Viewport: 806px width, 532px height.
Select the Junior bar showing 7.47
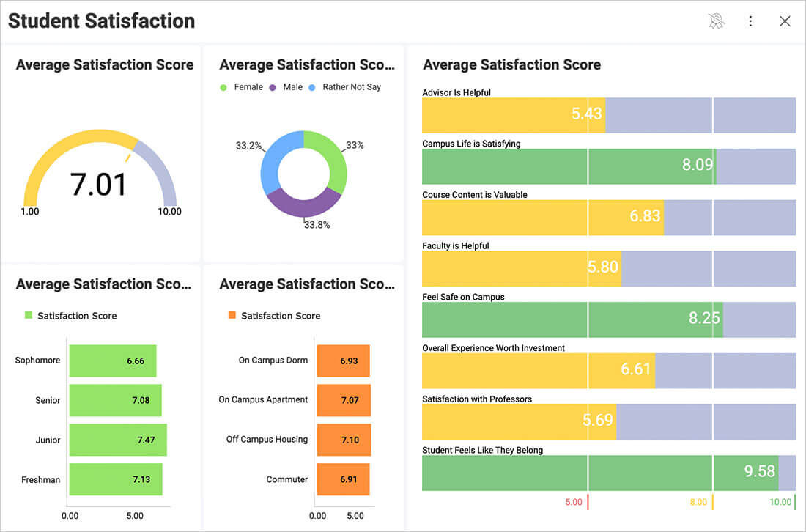tap(117, 440)
